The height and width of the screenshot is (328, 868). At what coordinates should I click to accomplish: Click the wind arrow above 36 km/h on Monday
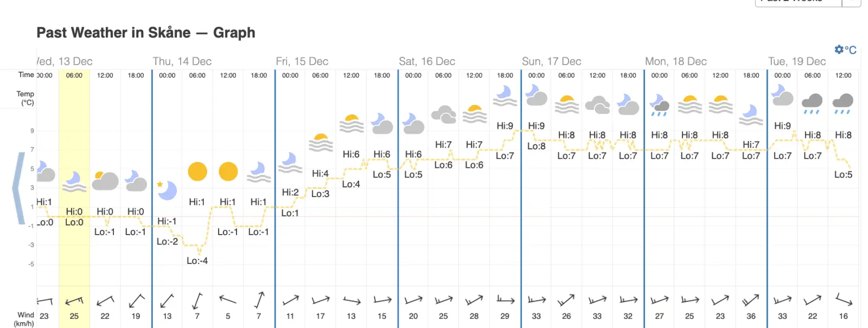tap(751, 300)
